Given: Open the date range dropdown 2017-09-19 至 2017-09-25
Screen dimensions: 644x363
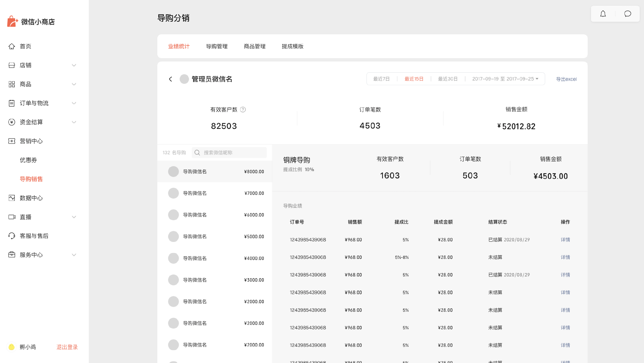Looking at the screenshot, I should coord(505,79).
